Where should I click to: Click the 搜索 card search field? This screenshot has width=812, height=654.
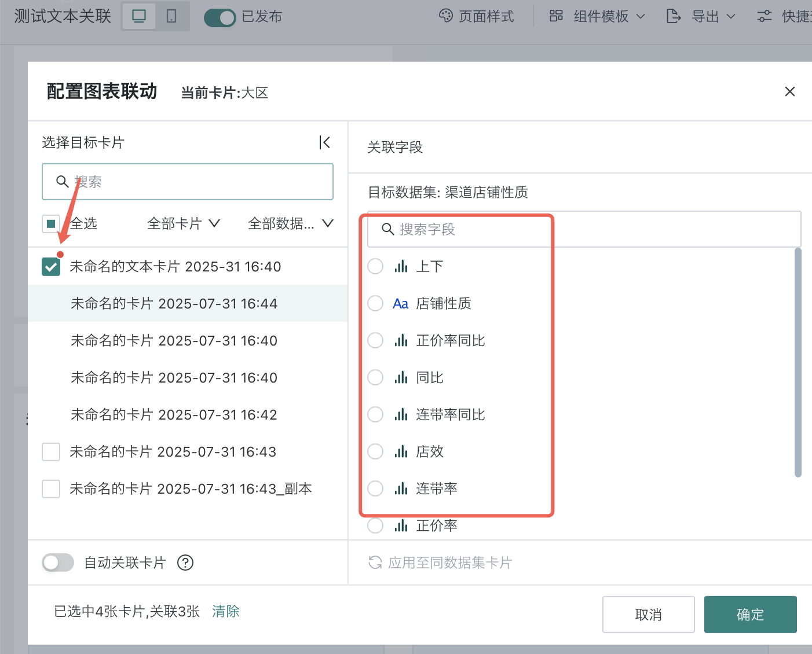[188, 182]
